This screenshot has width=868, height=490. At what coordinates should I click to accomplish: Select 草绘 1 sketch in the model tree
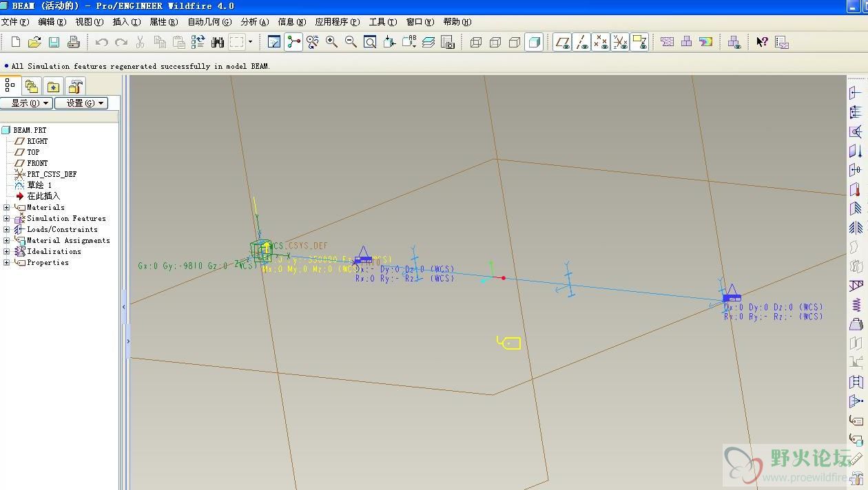(x=33, y=185)
